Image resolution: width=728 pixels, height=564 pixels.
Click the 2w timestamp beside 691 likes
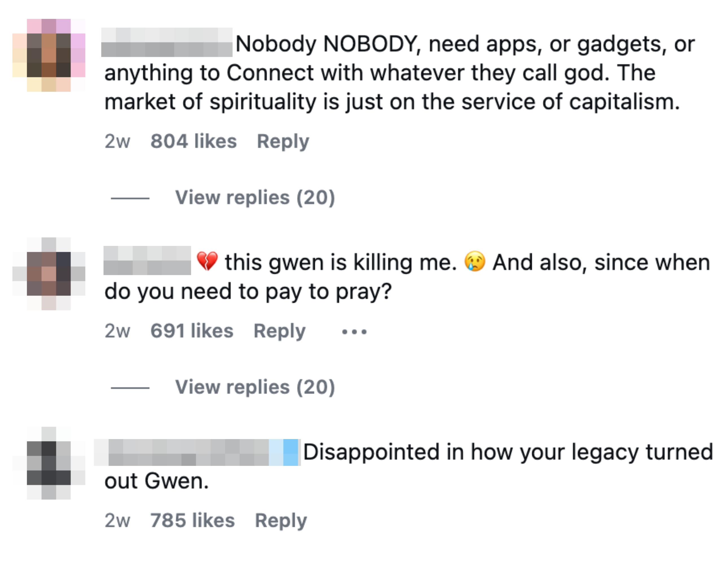pyautogui.click(x=117, y=331)
